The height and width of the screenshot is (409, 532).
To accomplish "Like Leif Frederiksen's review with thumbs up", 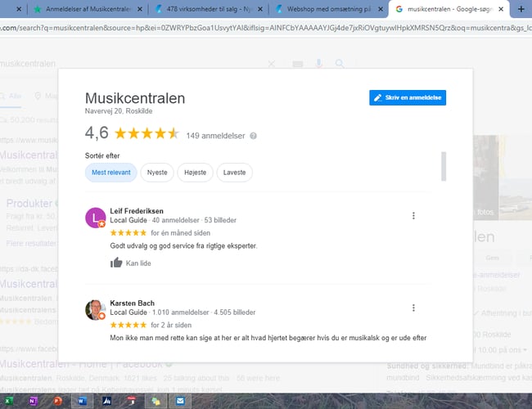I will [116, 263].
